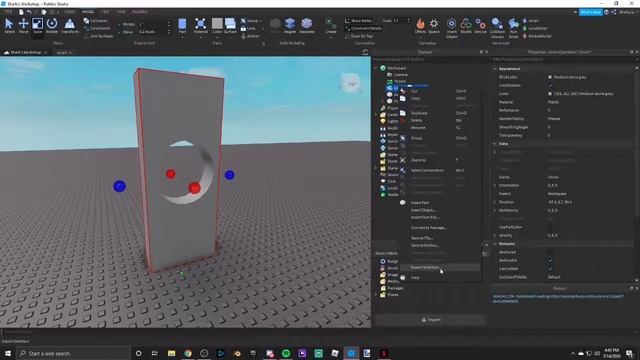Toggle the Anchored checkbox in Properties
Viewport: 640px width, 360px height.
point(550,252)
